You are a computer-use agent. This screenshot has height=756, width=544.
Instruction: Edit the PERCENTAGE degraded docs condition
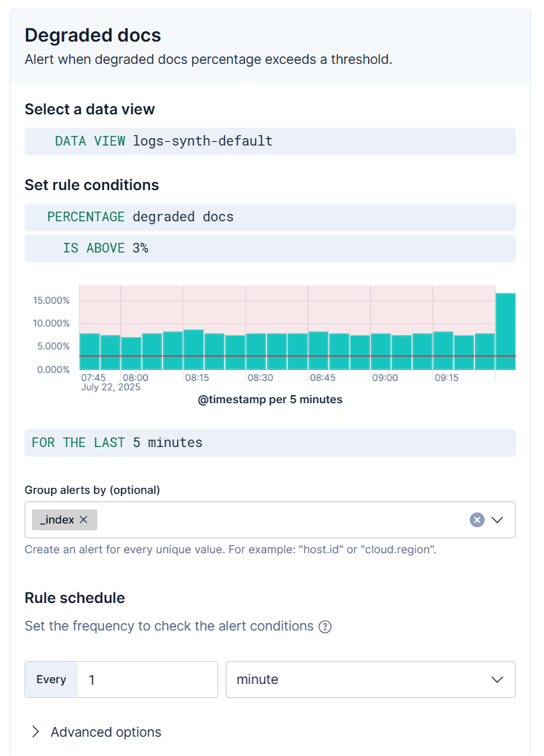point(270,217)
